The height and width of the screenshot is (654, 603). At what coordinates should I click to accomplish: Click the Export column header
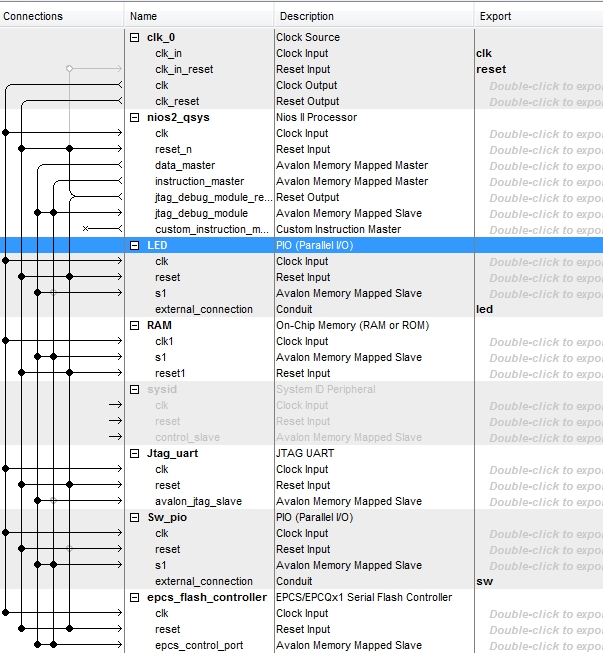495,16
